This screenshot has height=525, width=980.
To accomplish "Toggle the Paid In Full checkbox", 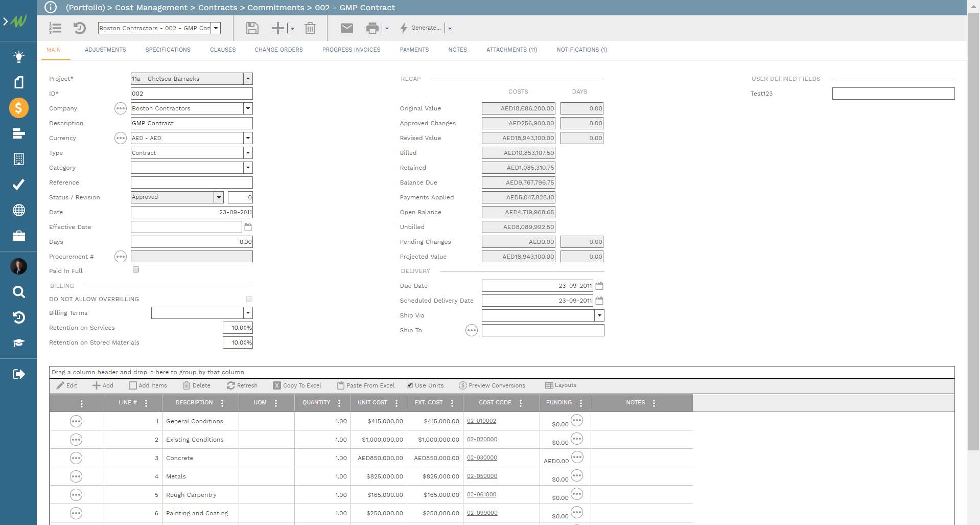I will [135, 269].
